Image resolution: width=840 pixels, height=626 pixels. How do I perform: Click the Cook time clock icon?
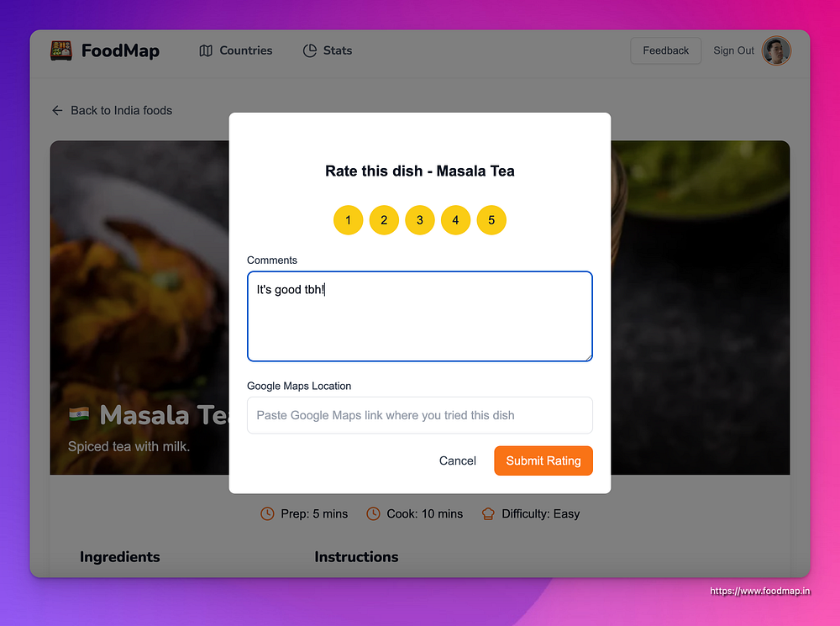coord(374,514)
